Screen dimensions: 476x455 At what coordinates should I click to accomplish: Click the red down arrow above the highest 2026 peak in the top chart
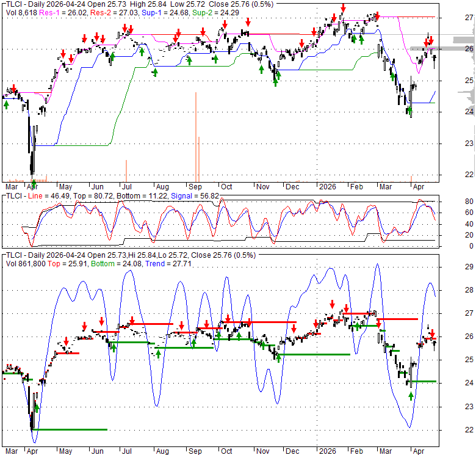343,7
